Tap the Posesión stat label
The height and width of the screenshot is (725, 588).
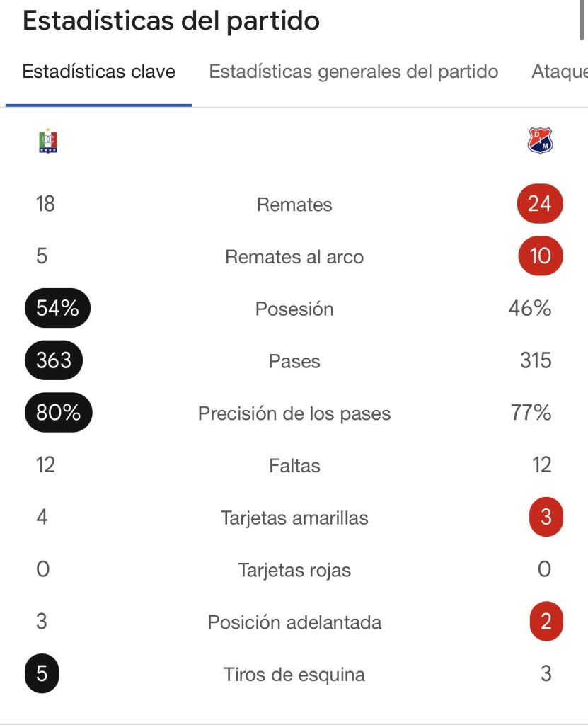tap(294, 309)
